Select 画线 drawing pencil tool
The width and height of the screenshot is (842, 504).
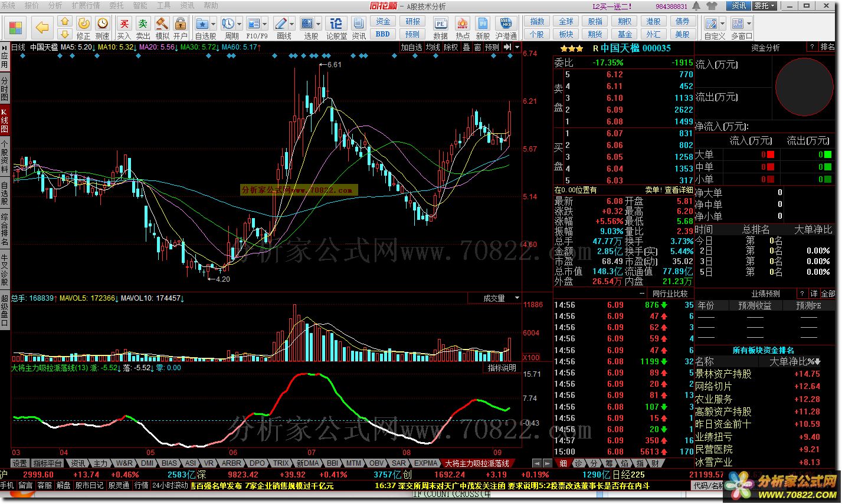pos(281,24)
